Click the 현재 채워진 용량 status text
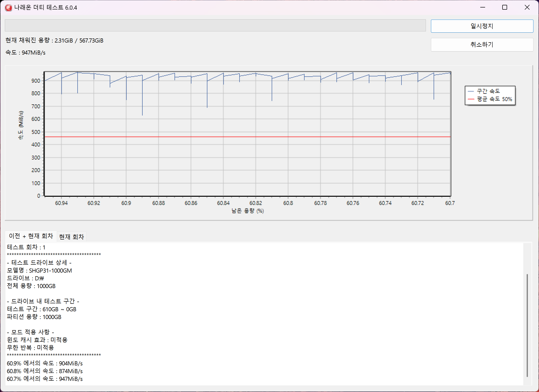 [x=54, y=40]
